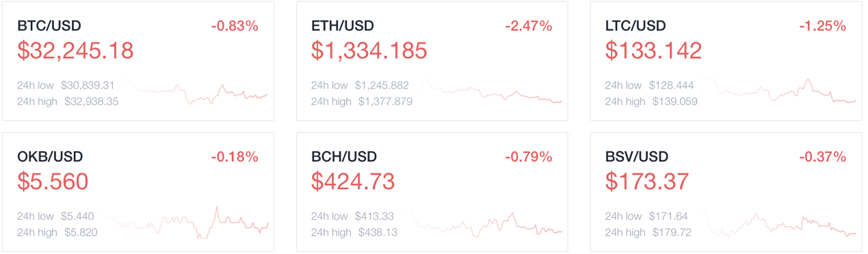
Task: Click the ETH/USD pair title
Action: (343, 26)
